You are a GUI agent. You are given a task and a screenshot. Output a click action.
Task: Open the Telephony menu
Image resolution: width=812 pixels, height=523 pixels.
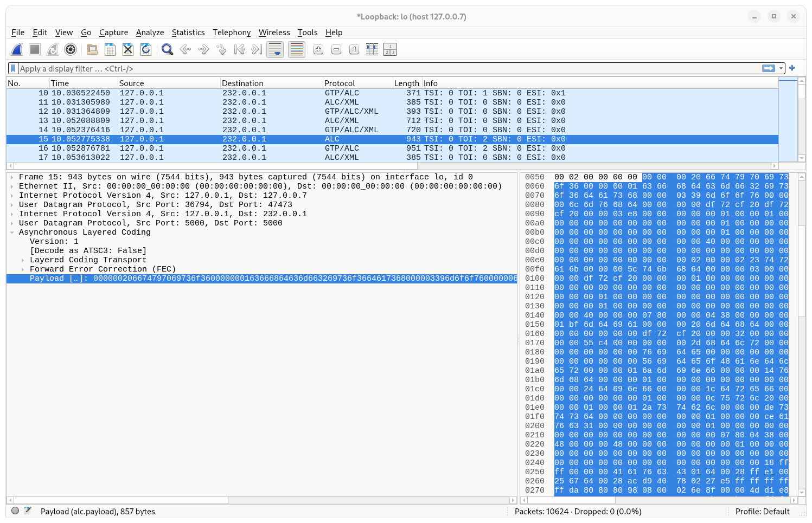coord(232,33)
